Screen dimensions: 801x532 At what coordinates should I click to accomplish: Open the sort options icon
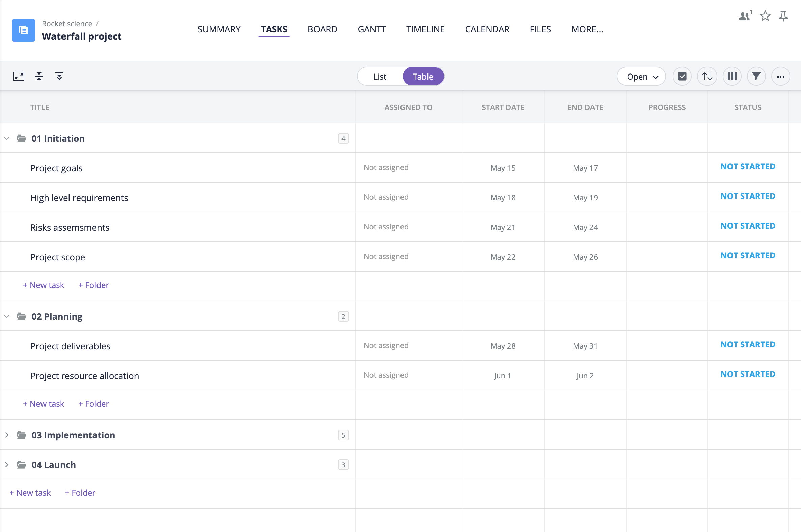coord(707,76)
